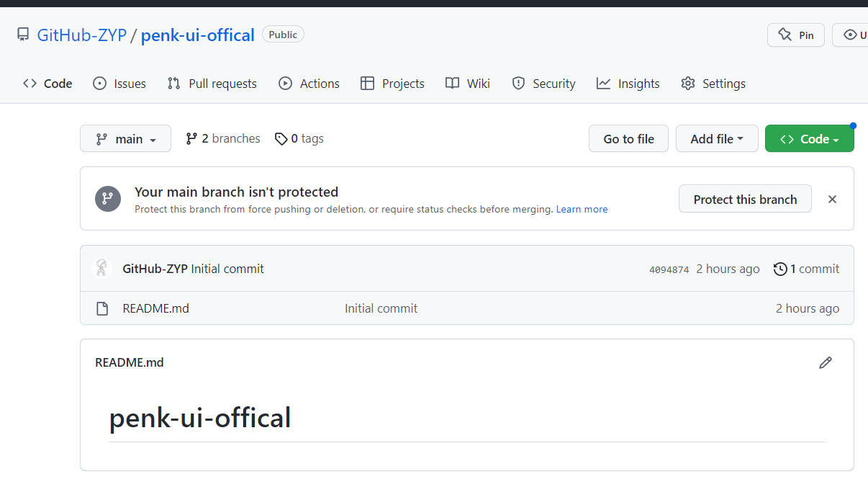Screen dimensions: 868x487
Task: Edit README with the pencil icon
Action: click(826, 362)
